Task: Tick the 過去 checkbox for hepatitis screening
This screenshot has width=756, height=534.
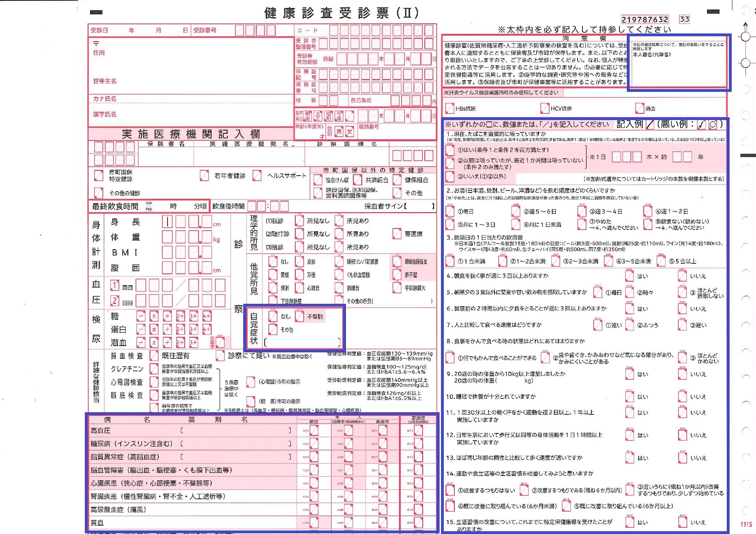Action: (x=640, y=108)
